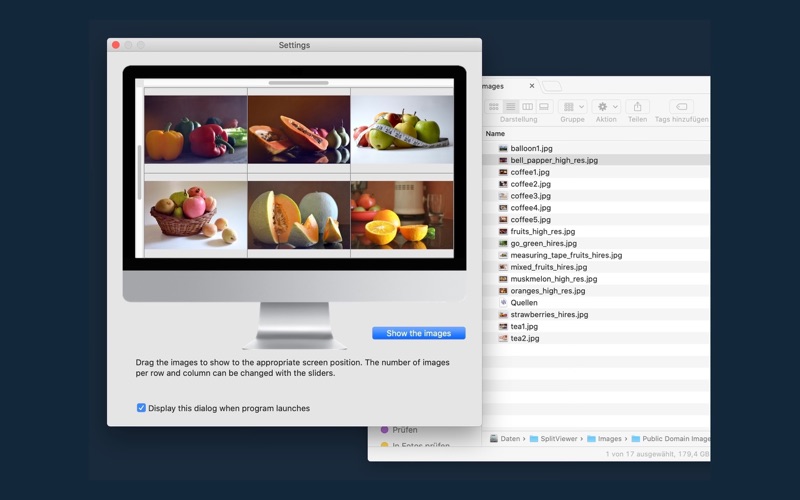
Task: Click Public Domain Images in path bar
Action: pos(670,438)
